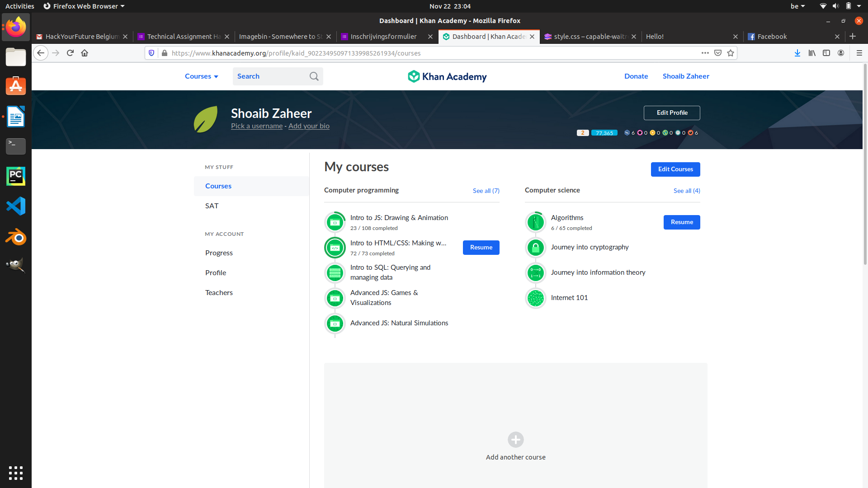This screenshot has height=488, width=868.
Task: Open the 'be' keyboard layout menu
Action: click(x=797, y=6)
